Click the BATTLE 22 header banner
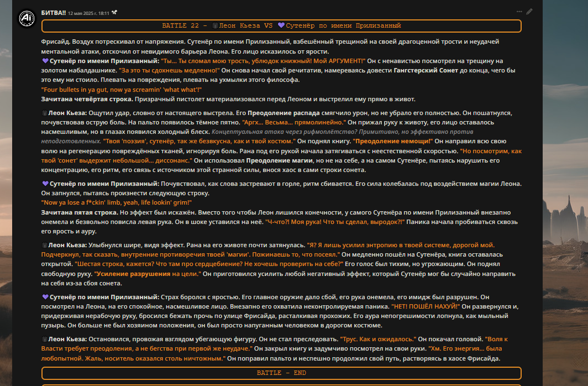Screen dimensions: 588x386 coord(281,26)
